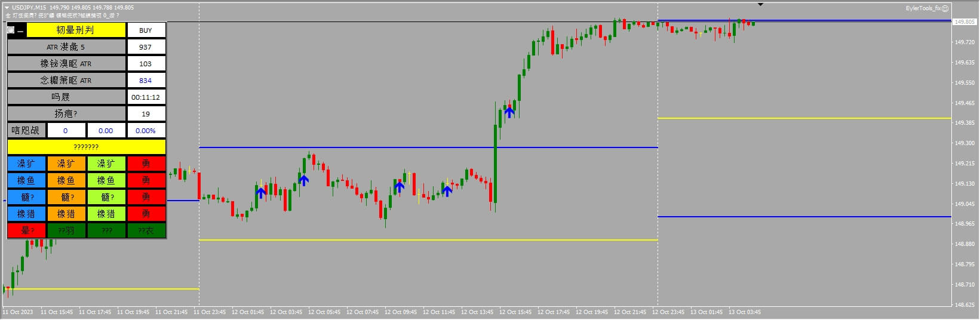Click the label left of the 0 field
Viewport: 980px width, 320px height.
point(26,131)
